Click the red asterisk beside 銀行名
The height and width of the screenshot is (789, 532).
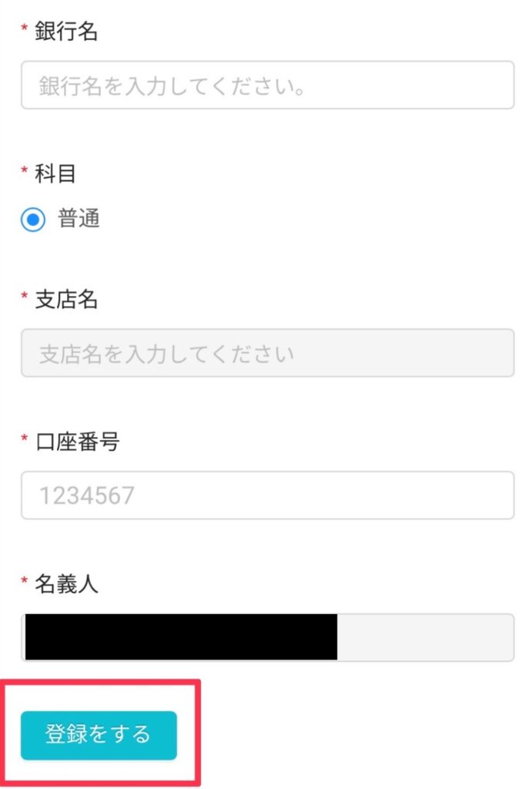[x=24, y=27]
